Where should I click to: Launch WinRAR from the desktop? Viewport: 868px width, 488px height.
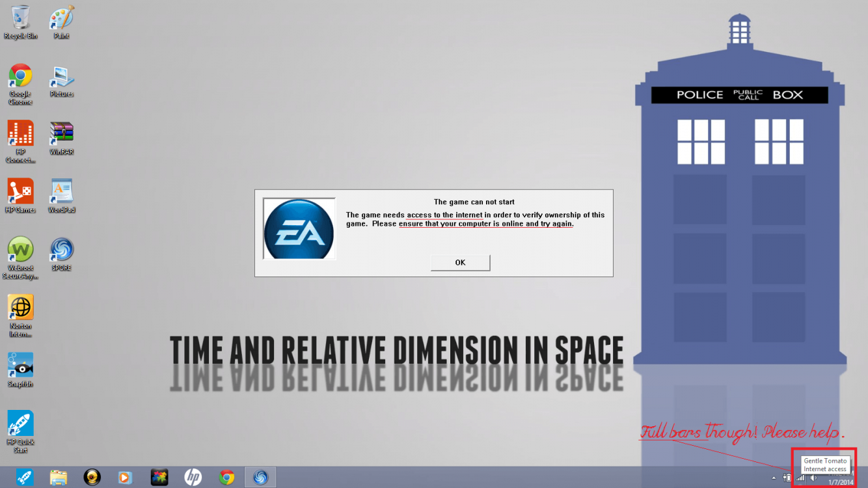tap(61, 133)
